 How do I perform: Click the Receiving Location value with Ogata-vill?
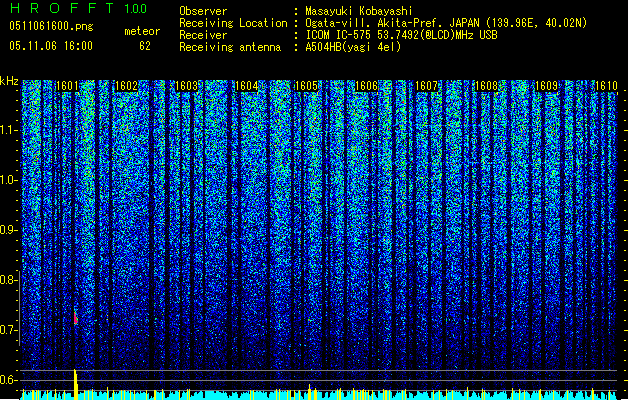(446, 23)
